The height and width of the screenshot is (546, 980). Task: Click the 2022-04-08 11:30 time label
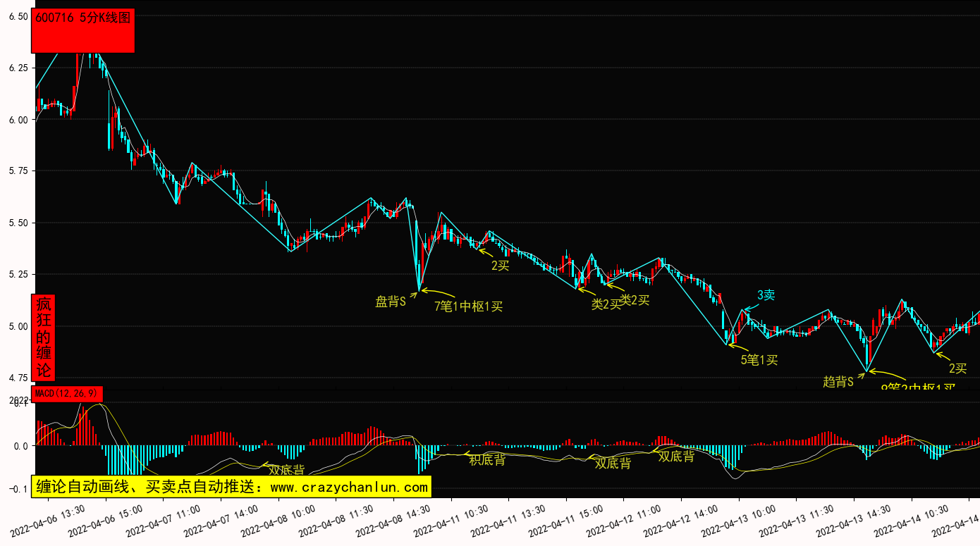point(336,520)
